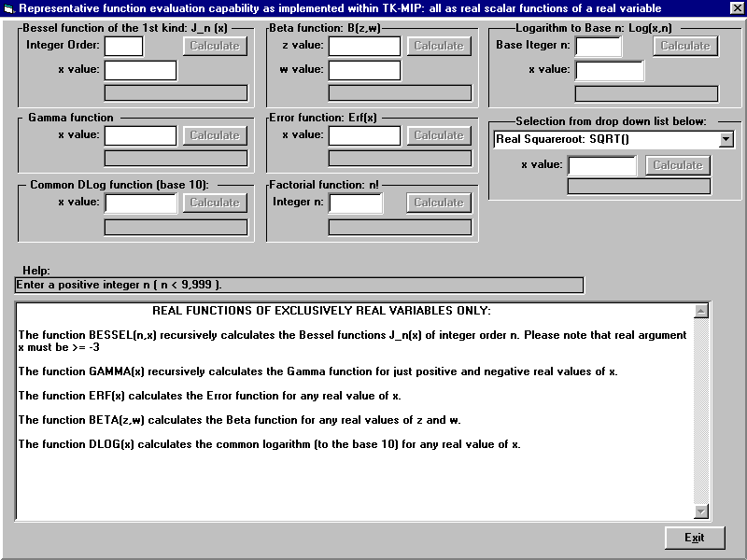
Task: Click Calculate in the Common DLog group
Action: pyautogui.click(x=215, y=203)
